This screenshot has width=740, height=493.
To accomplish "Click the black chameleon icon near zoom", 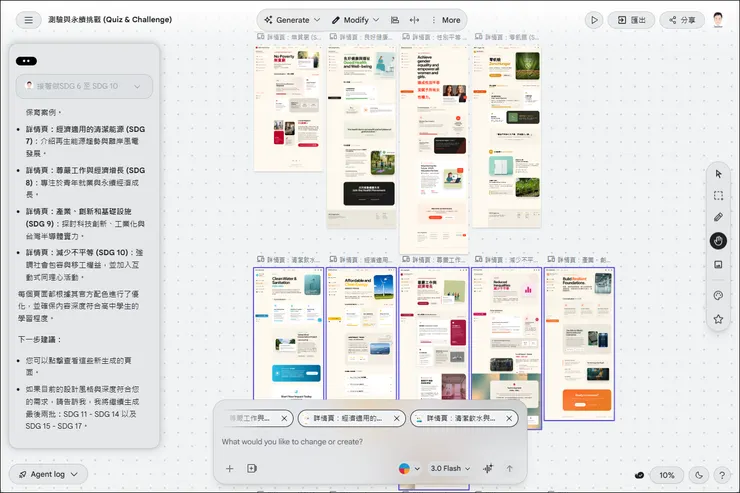I will 639,475.
